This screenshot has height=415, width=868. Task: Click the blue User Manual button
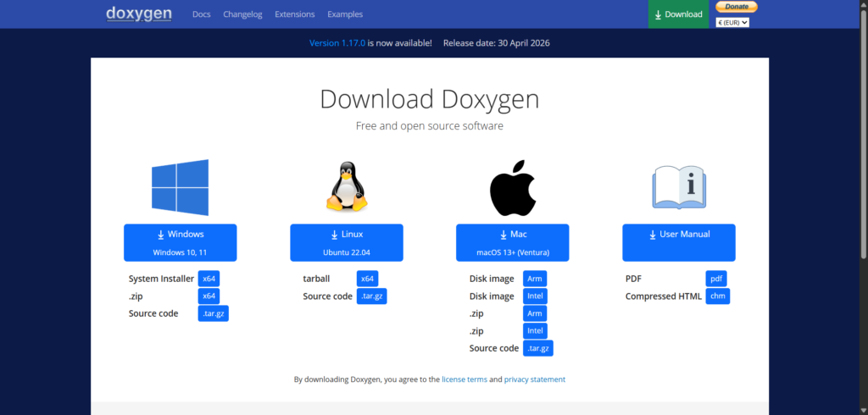pos(679,242)
